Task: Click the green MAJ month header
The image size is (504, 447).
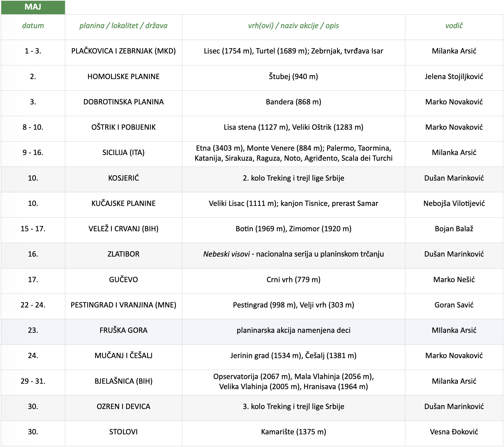Action: pyautogui.click(x=33, y=7)
